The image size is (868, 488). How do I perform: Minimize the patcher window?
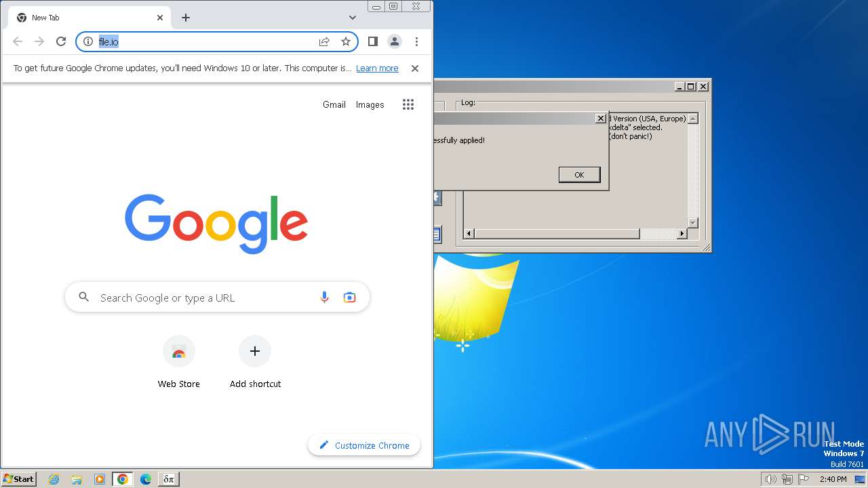point(680,86)
